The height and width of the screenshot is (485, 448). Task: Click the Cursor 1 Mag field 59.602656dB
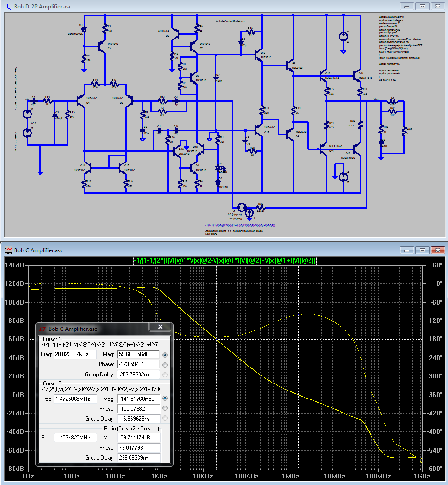click(139, 354)
